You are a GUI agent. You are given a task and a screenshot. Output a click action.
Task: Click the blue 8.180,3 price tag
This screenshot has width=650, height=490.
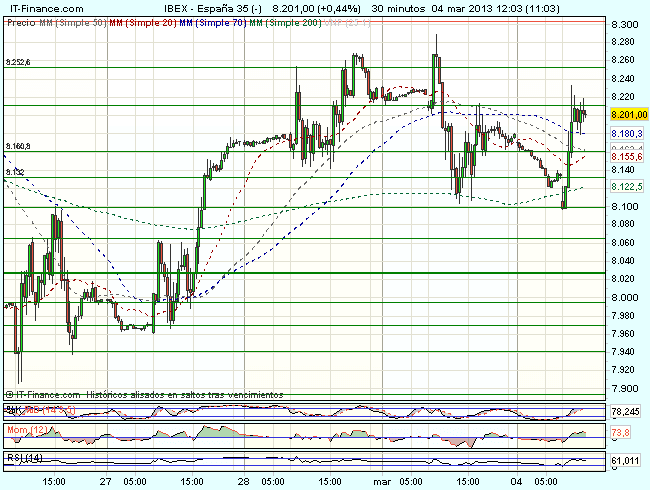pyautogui.click(x=625, y=133)
